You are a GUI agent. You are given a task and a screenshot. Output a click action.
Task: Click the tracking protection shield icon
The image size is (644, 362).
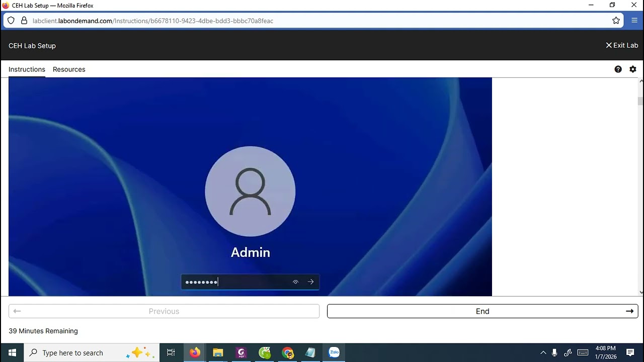pyautogui.click(x=11, y=21)
